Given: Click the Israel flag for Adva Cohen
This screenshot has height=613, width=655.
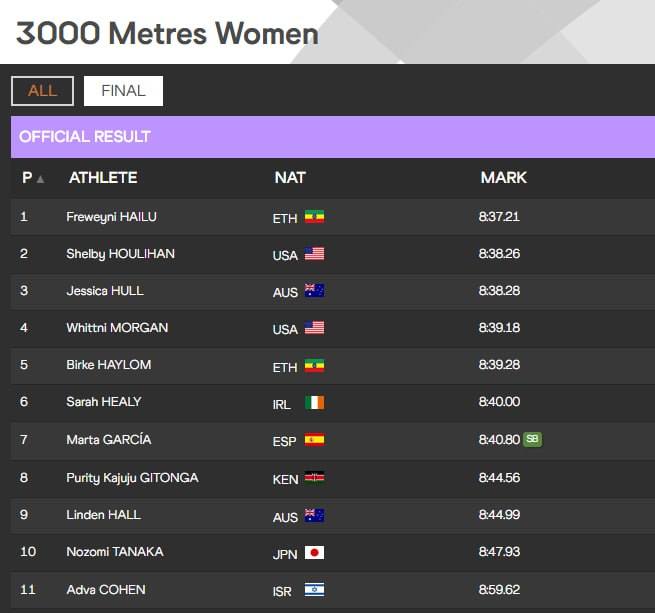Looking at the screenshot, I should [314, 590].
